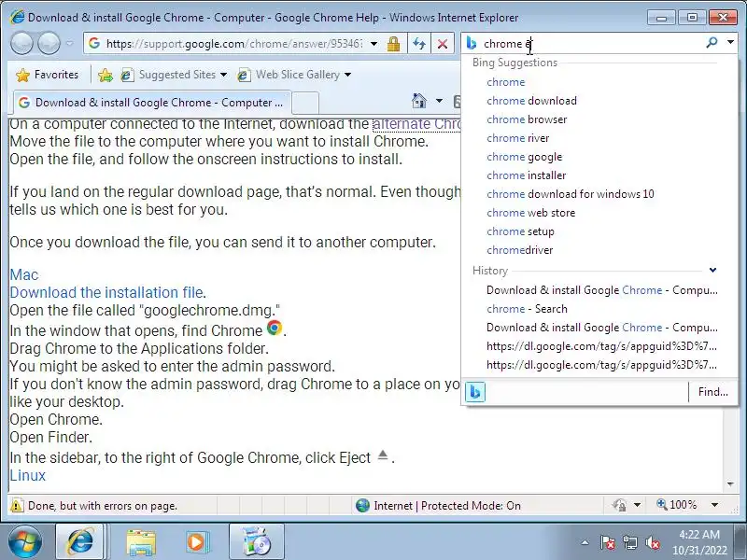Open the Windows Start button
The width and height of the screenshot is (747, 560).
[24, 542]
